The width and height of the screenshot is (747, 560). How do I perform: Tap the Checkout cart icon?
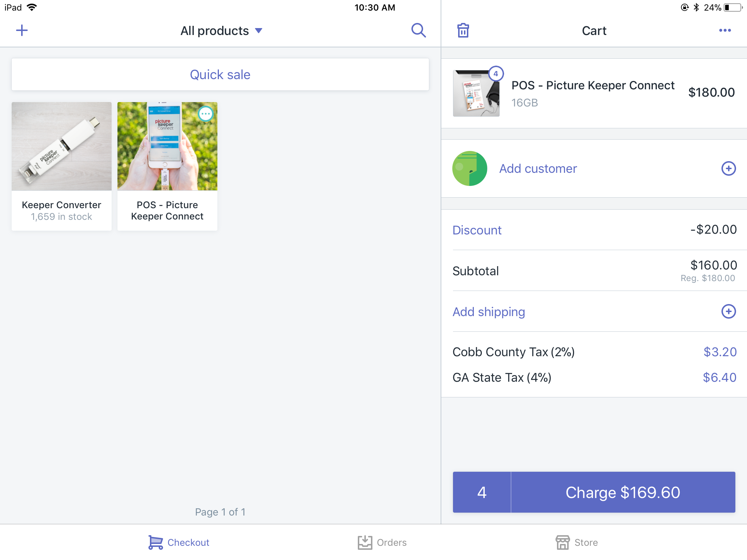pos(155,542)
